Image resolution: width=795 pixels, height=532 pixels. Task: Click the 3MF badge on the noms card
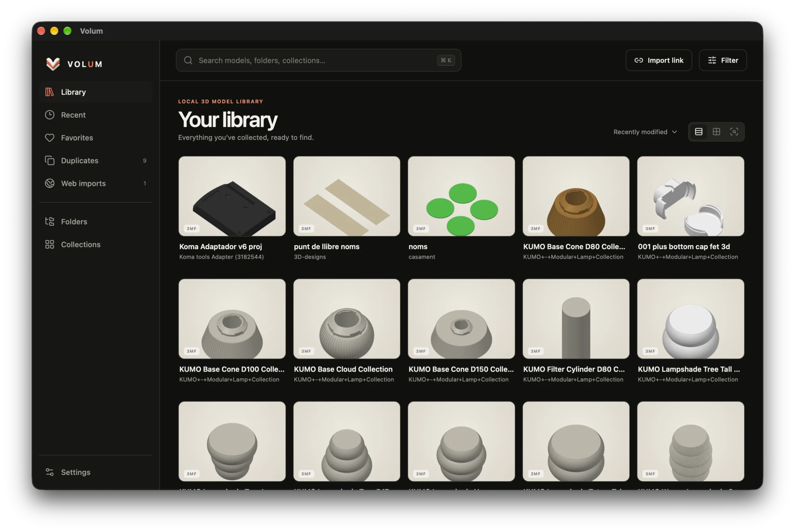[x=421, y=228]
